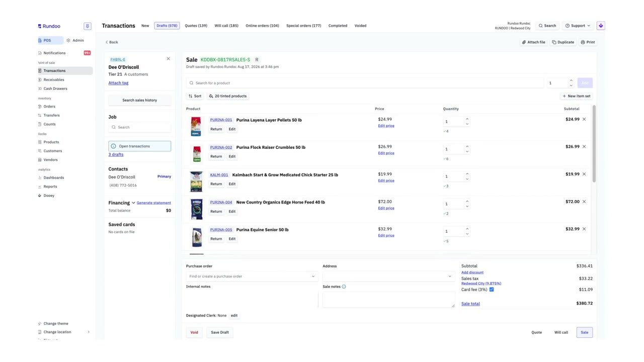Go to inventory Orders
This screenshot has height=362, width=644.
[x=49, y=107]
